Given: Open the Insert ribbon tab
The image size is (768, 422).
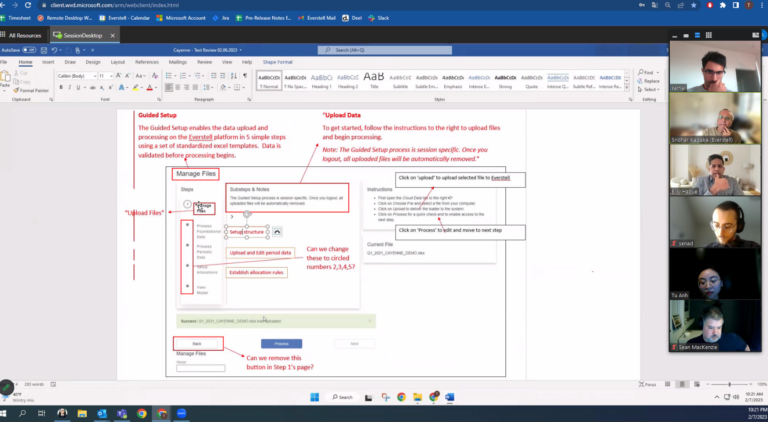Looking at the screenshot, I should click(46, 62).
